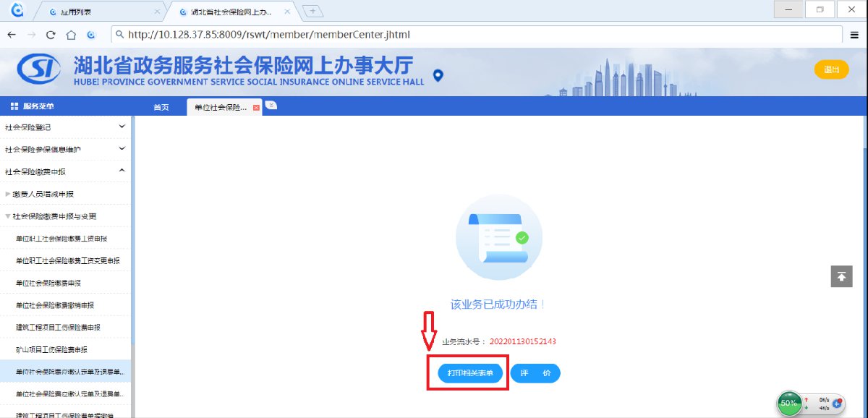The height and width of the screenshot is (418, 868).
Task: Click the 该业务已成功办结 message
Action: coord(498,304)
